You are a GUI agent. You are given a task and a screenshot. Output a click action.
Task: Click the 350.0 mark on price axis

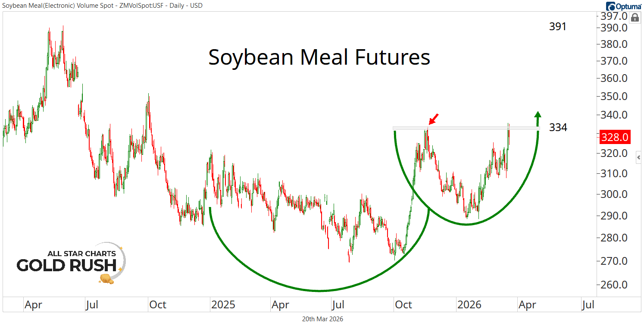(x=615, y=96)
